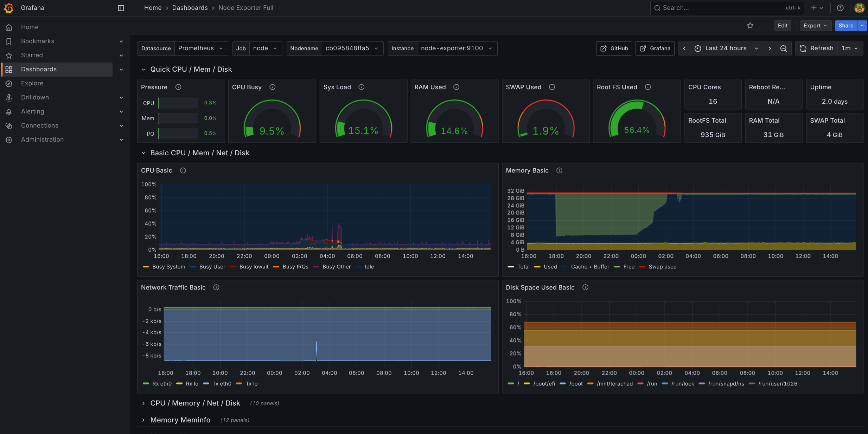Screen dimensions: 868x434
Task: Open Explore in the sidebar
Action: (x=32, y=83)
